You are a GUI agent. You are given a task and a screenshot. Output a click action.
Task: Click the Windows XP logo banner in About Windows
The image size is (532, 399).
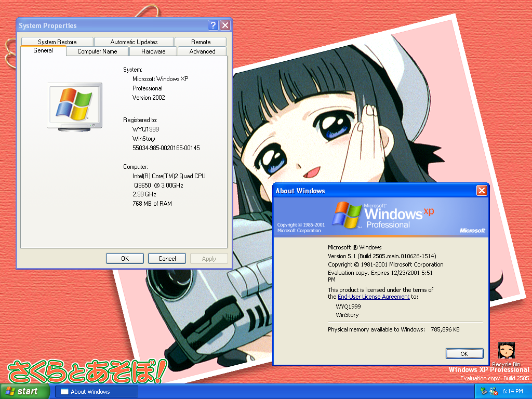click(381, 217)
